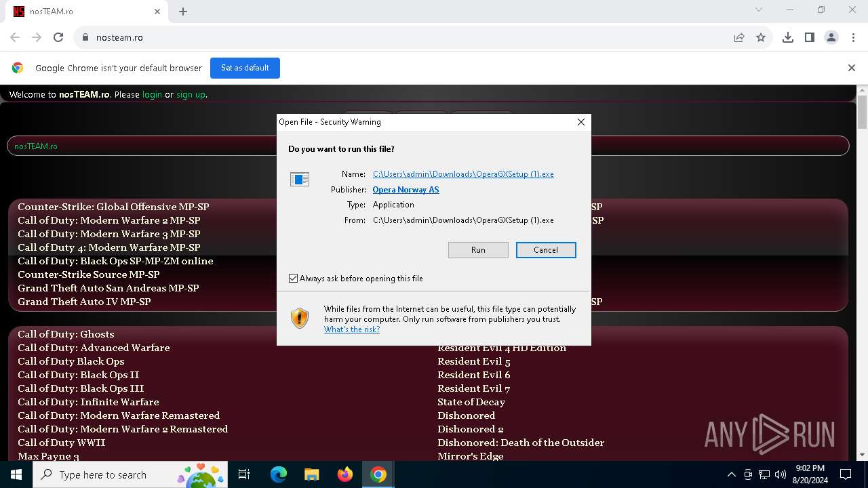This screenshot has height=488, width=868.
Task: Open network status tray icon
Action: click(764, 474)
